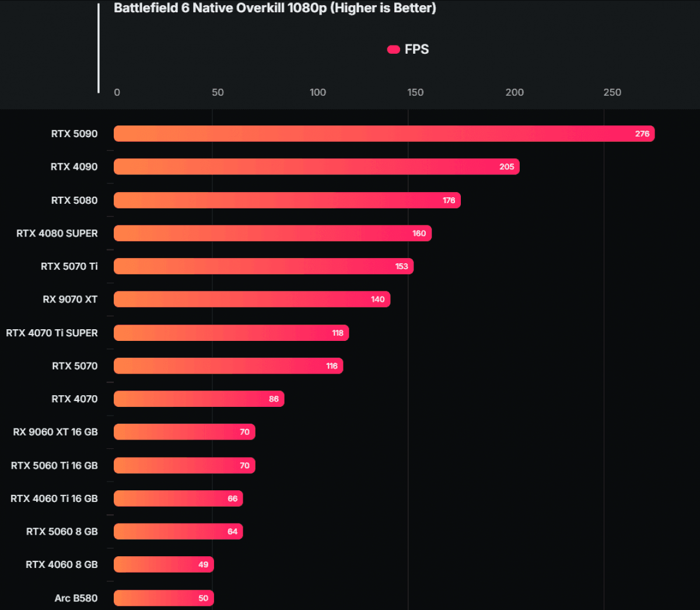Screen dimensions: 700x610
Task: Click the 150 tick on the axis
Action: coord(415,92)
